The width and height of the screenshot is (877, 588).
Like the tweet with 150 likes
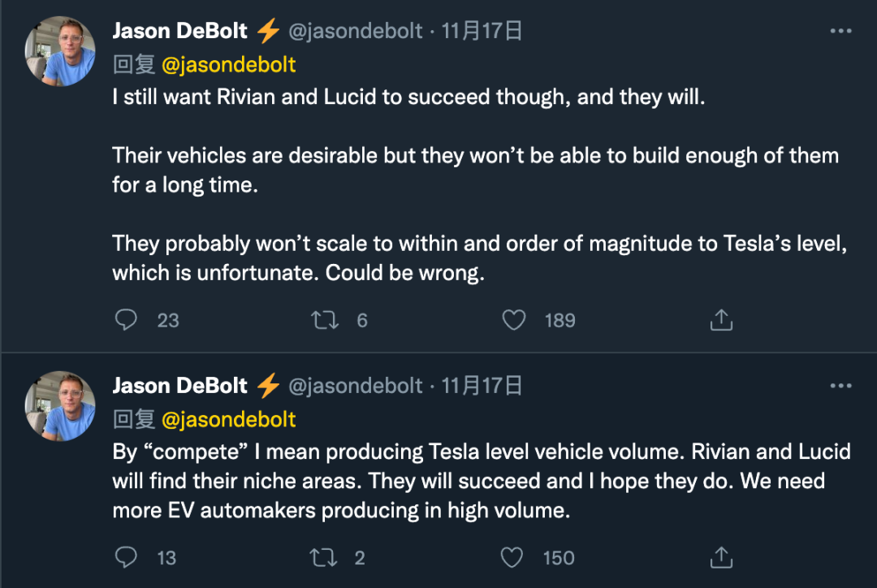click(x=512, y=557)
